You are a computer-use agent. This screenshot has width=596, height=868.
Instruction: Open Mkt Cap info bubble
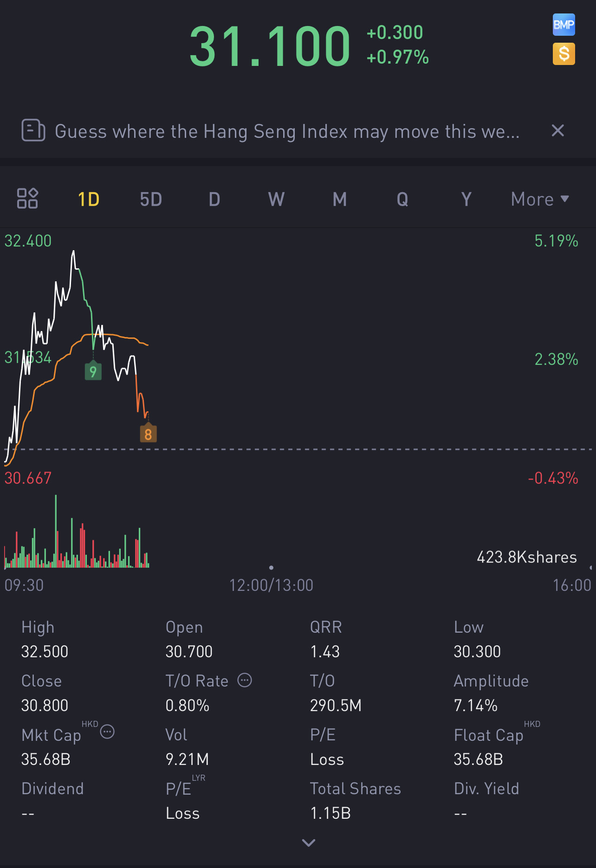tap(107, 732)
